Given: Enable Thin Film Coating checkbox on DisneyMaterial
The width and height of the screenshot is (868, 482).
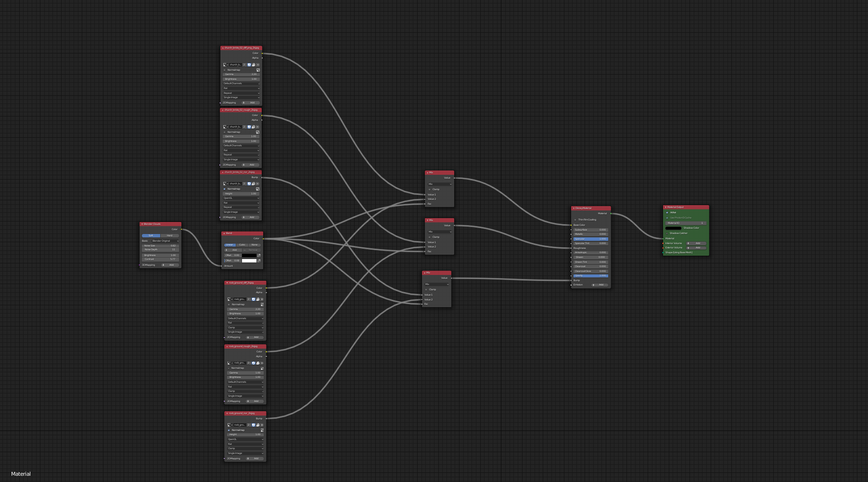Looking at the screenshot, I should 575,220.
